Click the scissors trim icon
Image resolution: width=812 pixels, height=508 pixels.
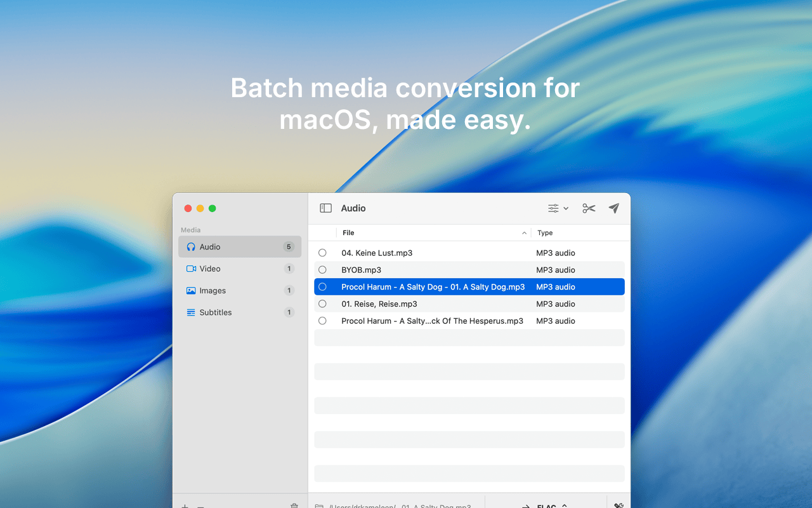pyautogui.click(x=589, y=208)
